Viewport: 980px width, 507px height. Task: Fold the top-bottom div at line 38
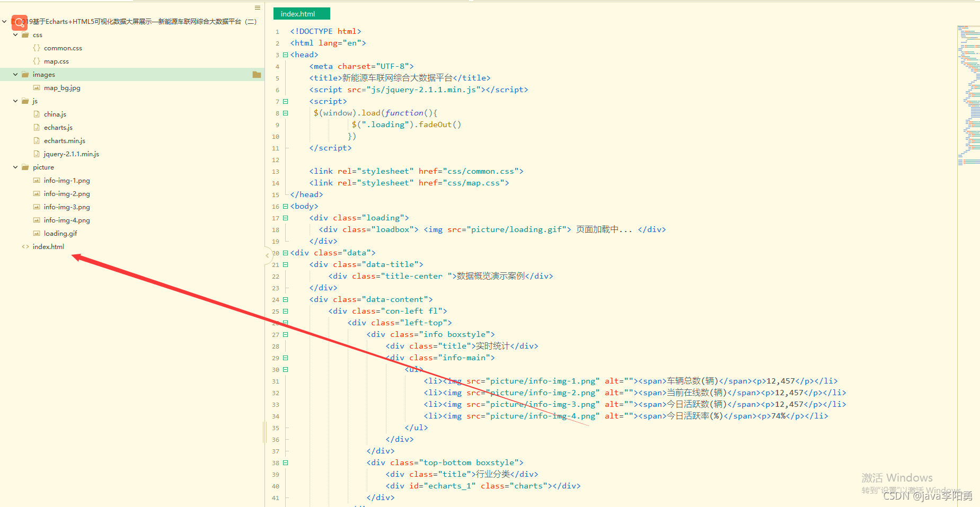[x=286, y=462]
